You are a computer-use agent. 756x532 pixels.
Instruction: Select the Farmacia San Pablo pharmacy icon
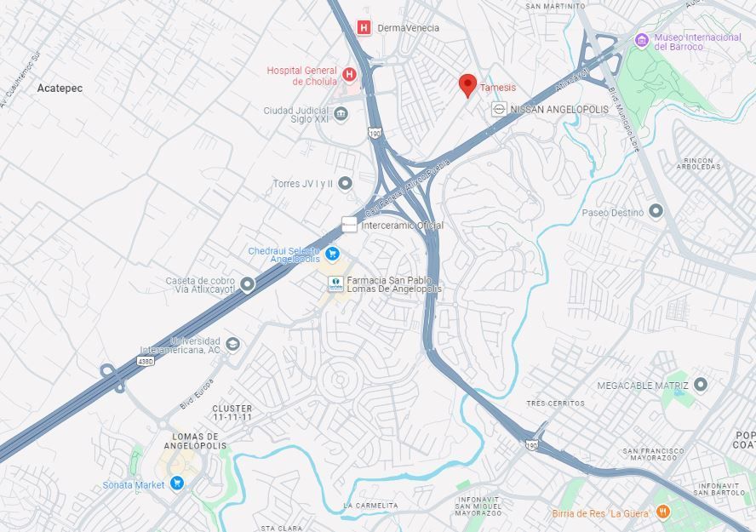[x=335, y=283]
